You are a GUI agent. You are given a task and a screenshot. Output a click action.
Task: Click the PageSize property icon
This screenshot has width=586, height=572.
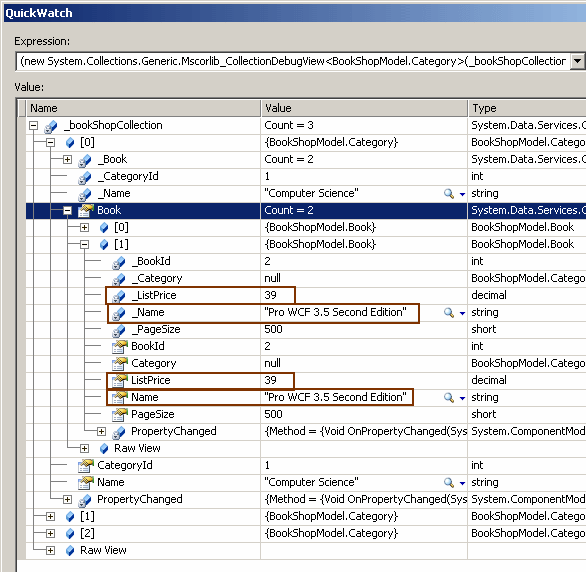click(x=119, y=414)
